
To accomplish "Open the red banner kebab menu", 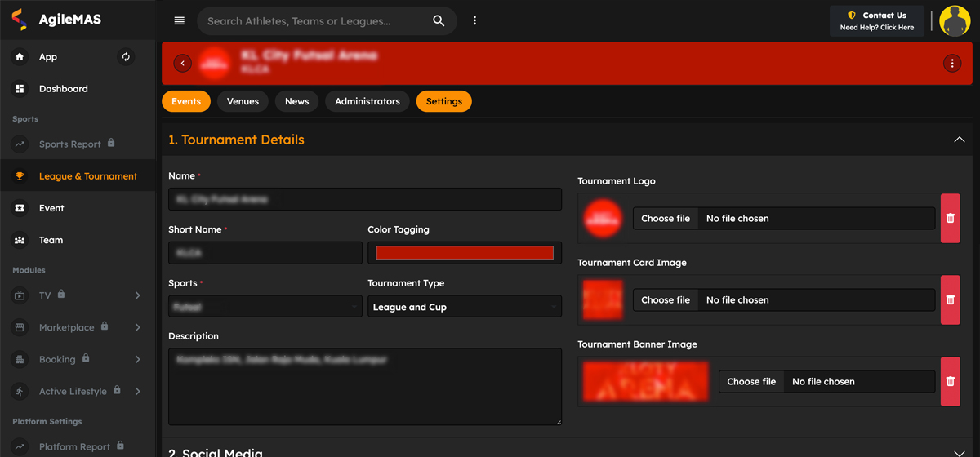I will (x=951, y=64).
